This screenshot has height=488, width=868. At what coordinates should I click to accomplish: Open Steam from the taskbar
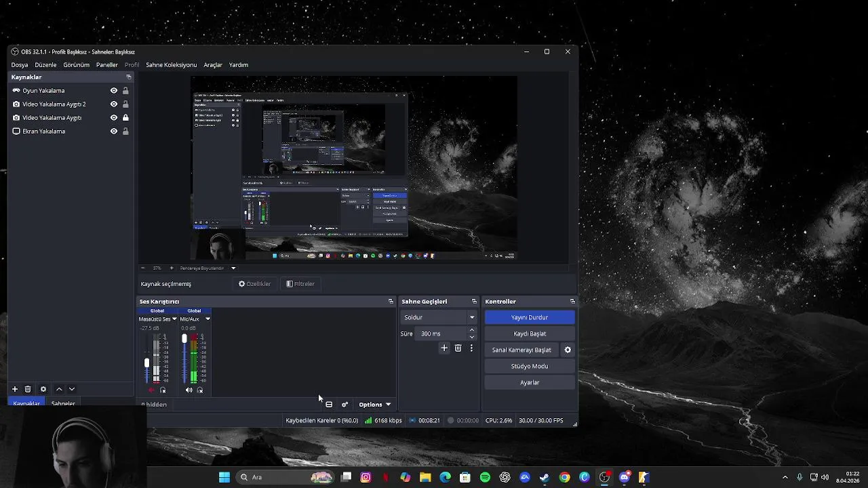click(544, 477)
